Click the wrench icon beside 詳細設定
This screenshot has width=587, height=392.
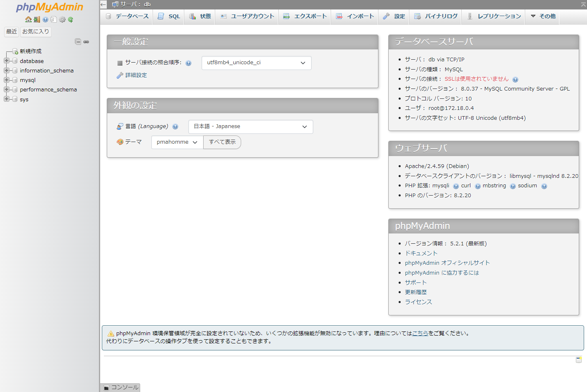[x=120, y=75]
